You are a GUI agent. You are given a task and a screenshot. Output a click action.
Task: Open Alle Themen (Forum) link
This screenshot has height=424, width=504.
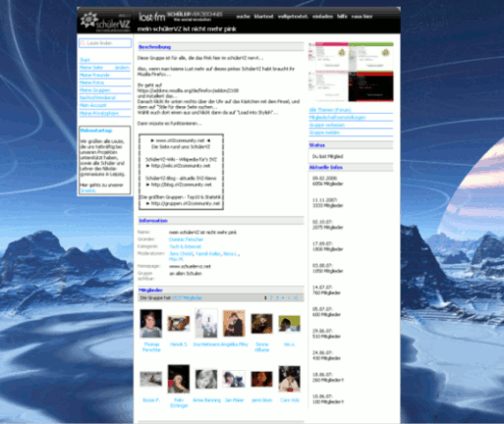[x=330, y=110]
